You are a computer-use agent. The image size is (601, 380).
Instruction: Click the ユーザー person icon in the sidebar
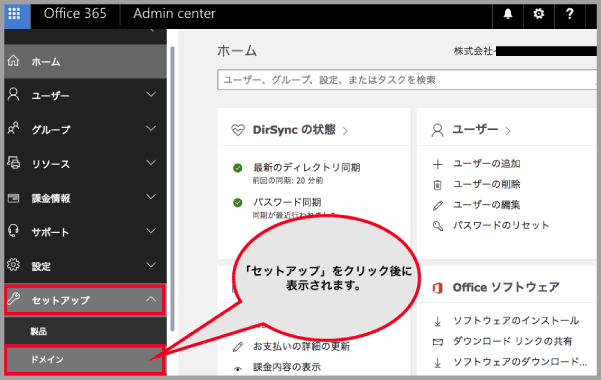point(14,95)
